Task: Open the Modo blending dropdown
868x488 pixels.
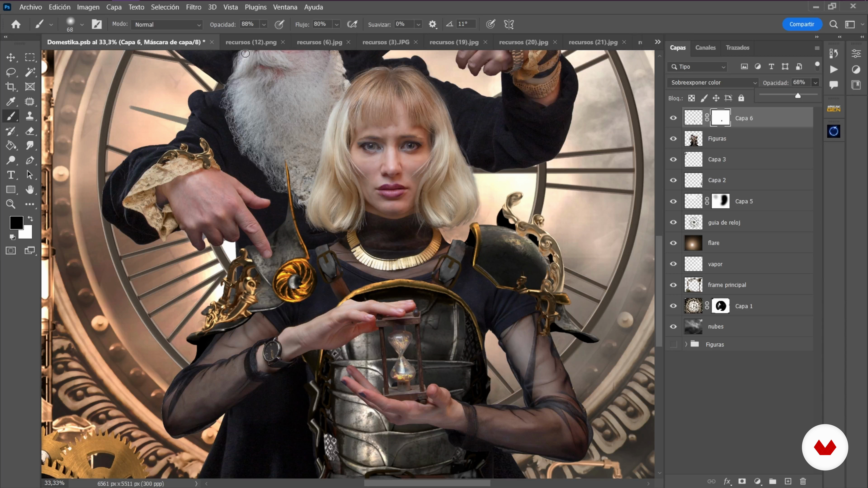Action: 166,24
